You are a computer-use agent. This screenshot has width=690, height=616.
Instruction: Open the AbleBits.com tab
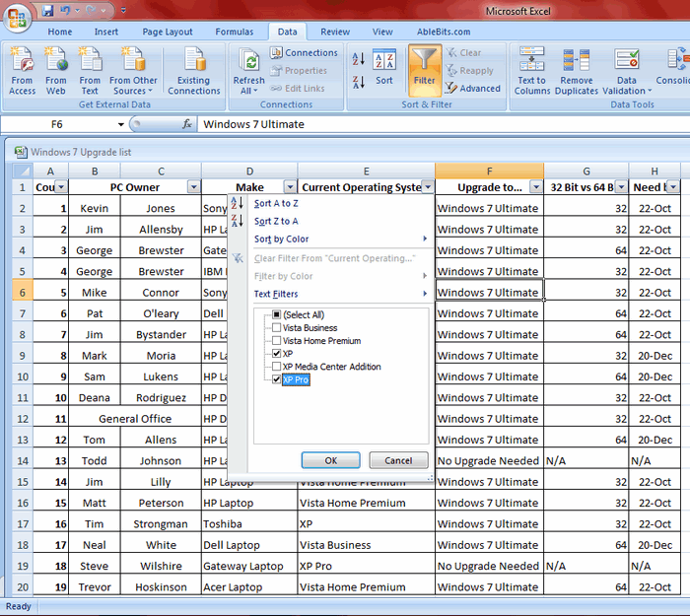tap(444, 32)
